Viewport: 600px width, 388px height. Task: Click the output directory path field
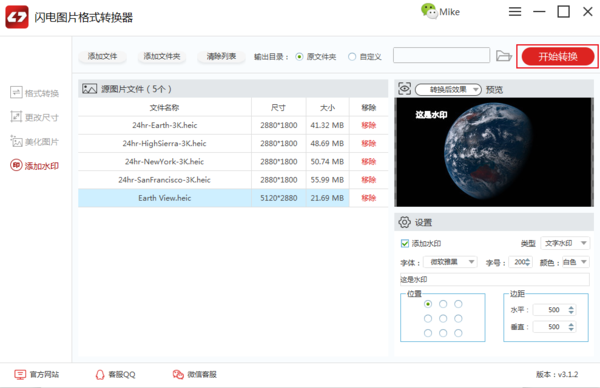pos(441,55)
